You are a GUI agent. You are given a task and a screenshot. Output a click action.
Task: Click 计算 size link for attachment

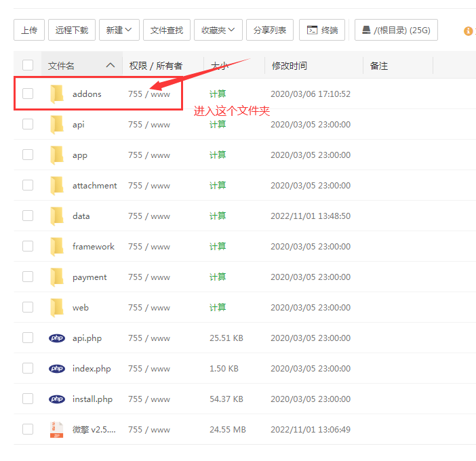click(218, 185)
